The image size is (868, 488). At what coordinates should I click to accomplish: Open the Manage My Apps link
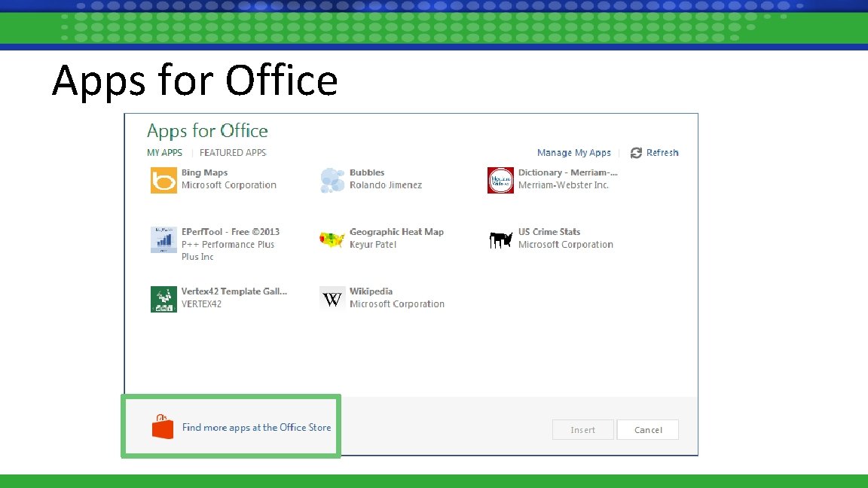coord(574,153)
